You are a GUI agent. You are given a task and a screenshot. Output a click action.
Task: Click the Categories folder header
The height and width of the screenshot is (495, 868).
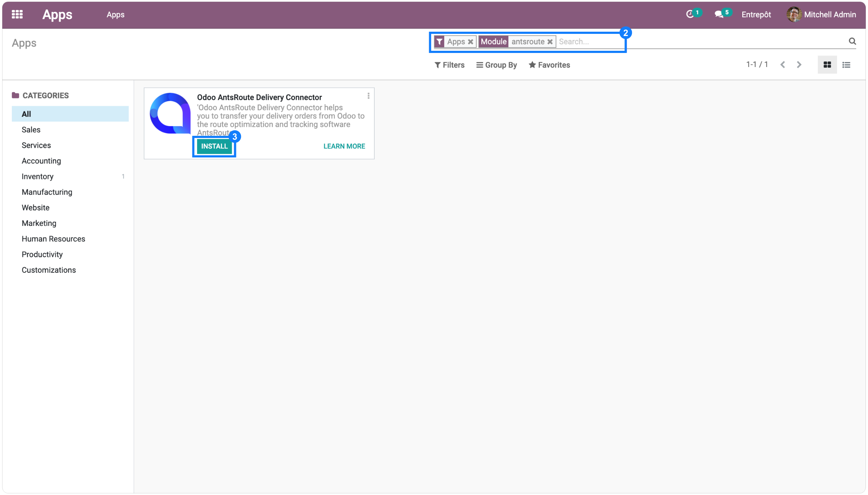40,95
